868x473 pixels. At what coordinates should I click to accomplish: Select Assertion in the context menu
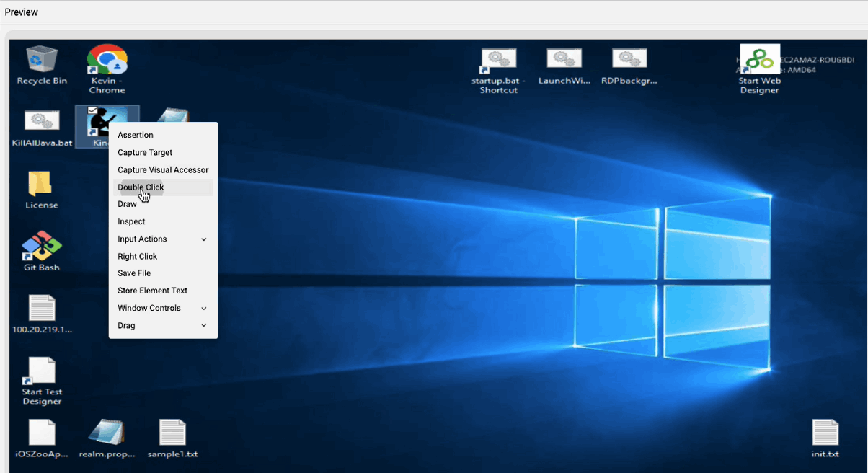coord(136,135)
